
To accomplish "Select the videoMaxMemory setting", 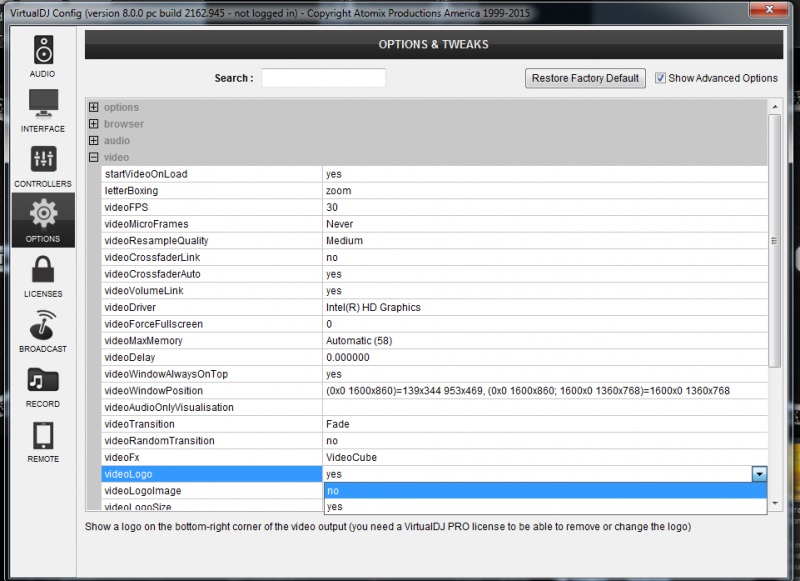I will (x=434, y=341).
